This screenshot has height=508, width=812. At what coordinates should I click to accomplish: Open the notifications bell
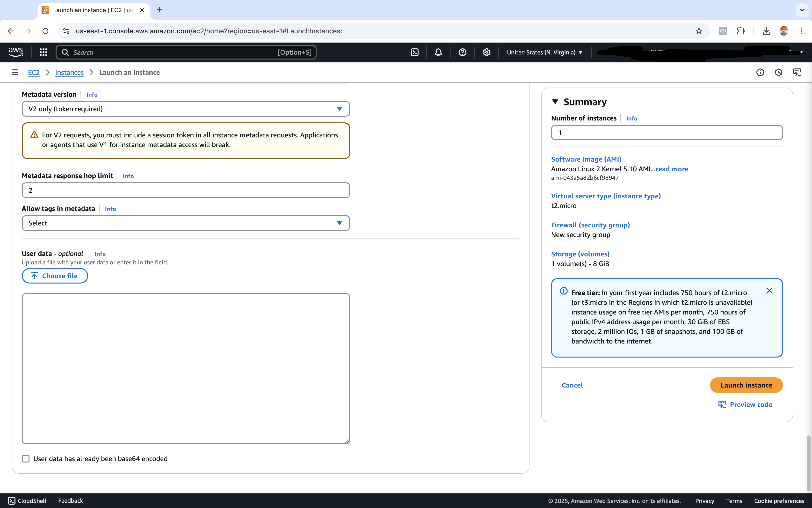pyautogui.click(x=438, y=52)
